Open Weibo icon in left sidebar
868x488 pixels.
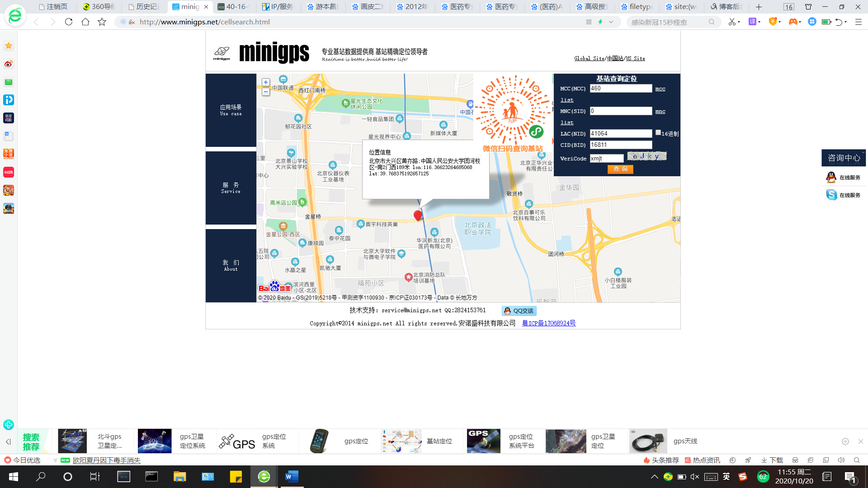pos(9,64)
